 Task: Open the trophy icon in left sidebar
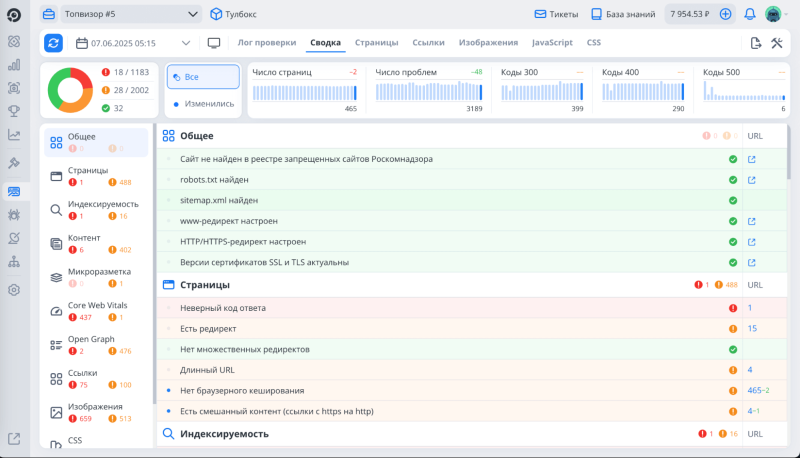[14, 111]
